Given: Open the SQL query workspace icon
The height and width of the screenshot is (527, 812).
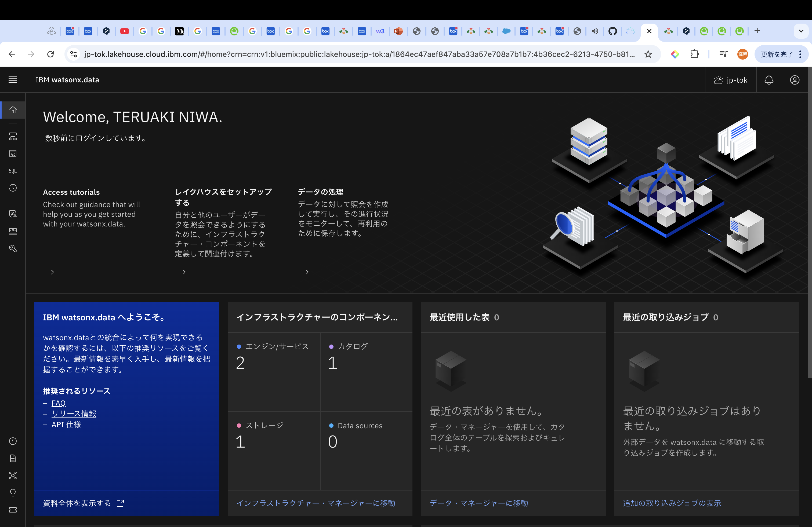Looking at the screenshot, I should click(13, 171).
